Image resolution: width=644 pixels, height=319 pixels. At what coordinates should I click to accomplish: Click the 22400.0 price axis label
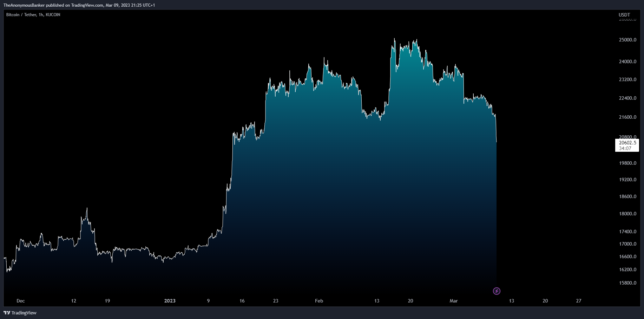tap(627, 98)
